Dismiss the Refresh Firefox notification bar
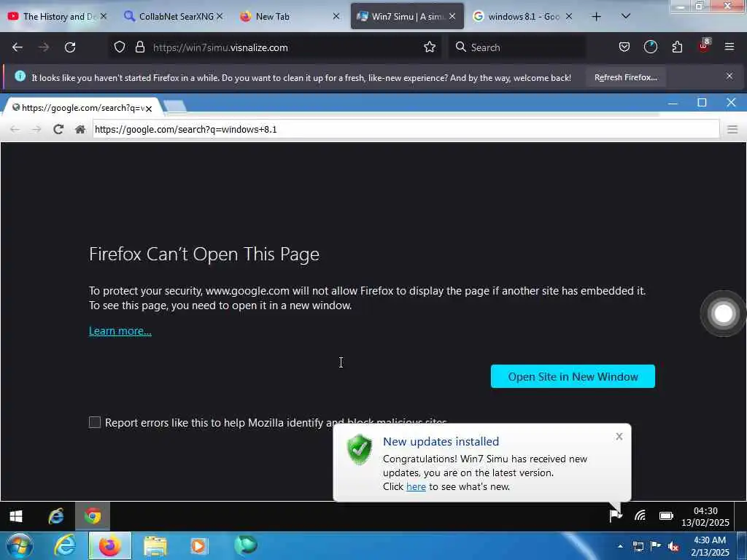Viewport: 747px width, 560px height. tap(729, 76)
